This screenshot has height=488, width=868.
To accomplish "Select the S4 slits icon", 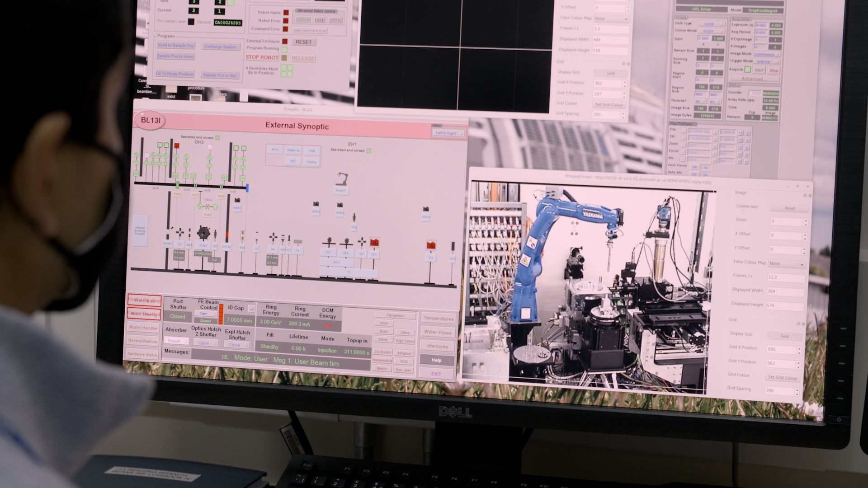I will [x=273, y=237].
